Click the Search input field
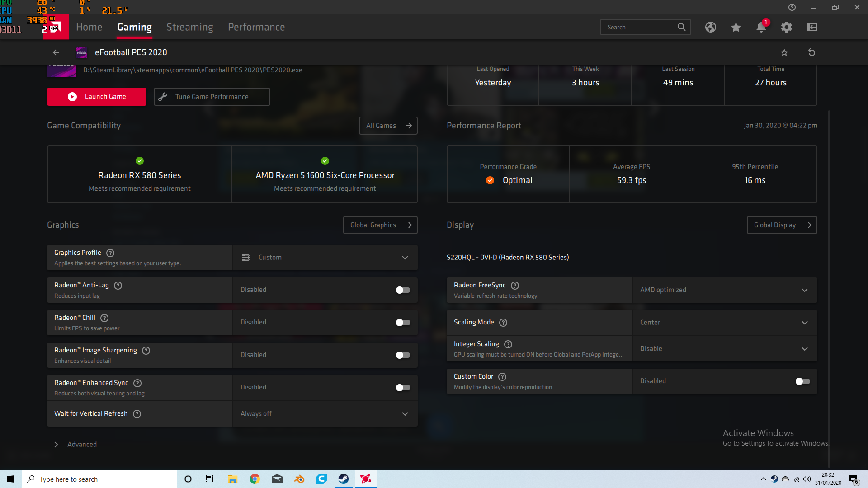 coord(646,27)
